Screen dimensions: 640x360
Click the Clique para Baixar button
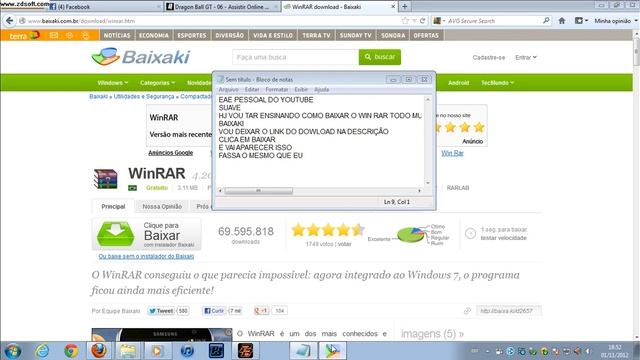[x=147, y=234]
